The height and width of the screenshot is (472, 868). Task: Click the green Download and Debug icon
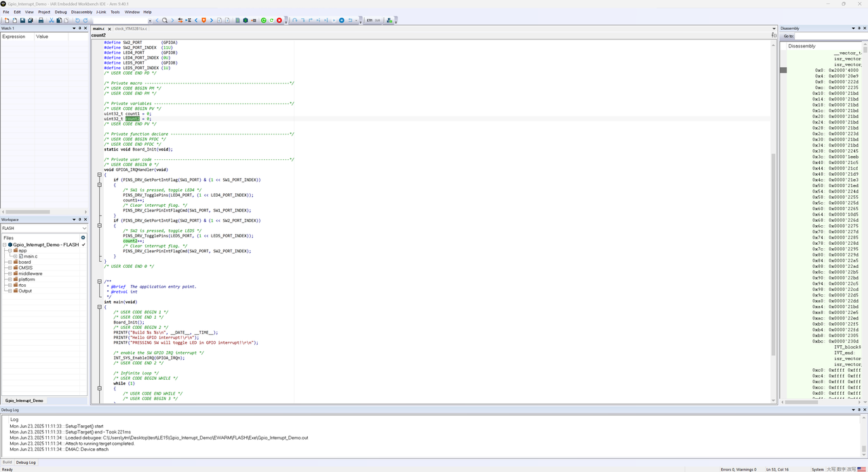(263, 20)
